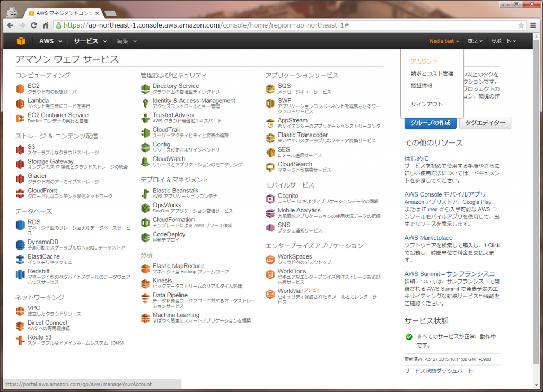This screenshot has height=392, width=543.
Task: Go to browser home button
Action: [46, 25]
